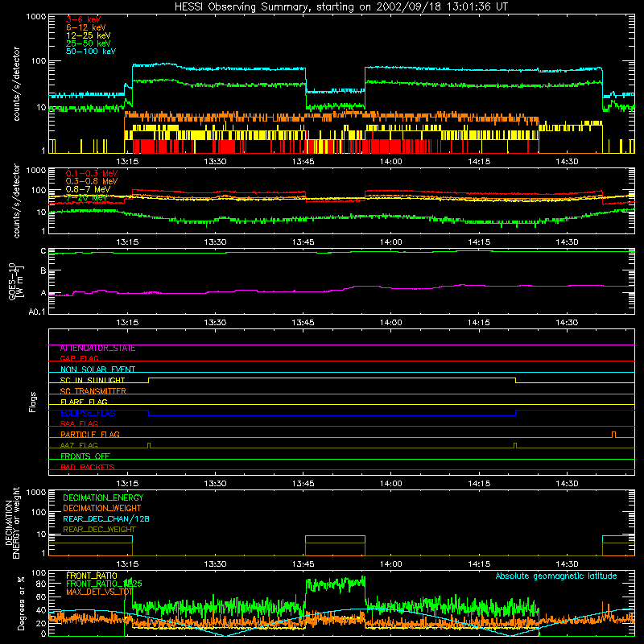The image size is (644, 644).
Task: Click the REAR_DEC_WEIGHT legend label
Action: pyautogui.click(x=99, y=530)
